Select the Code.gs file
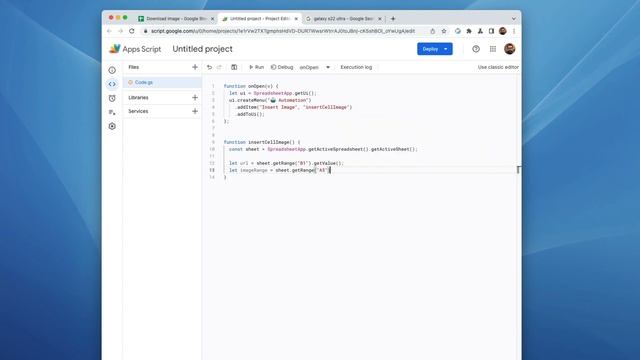Image resolution: width=640 pixels, height=360 pixels. pos(162,82)
